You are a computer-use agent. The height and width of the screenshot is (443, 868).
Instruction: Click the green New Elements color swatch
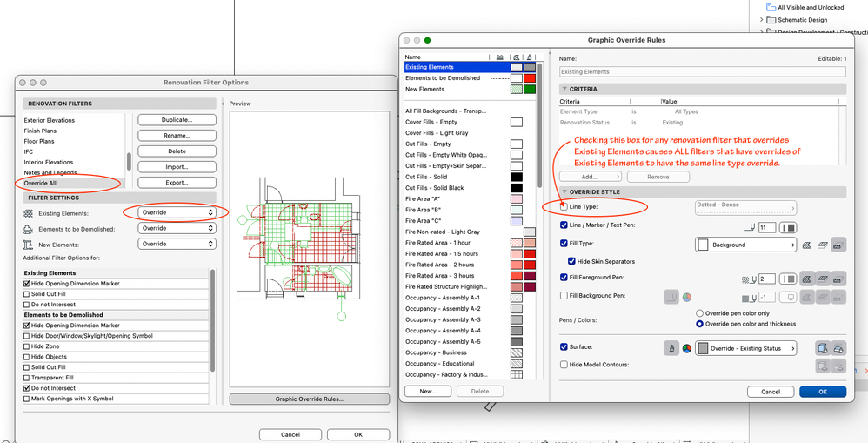[x=529, y=89]
